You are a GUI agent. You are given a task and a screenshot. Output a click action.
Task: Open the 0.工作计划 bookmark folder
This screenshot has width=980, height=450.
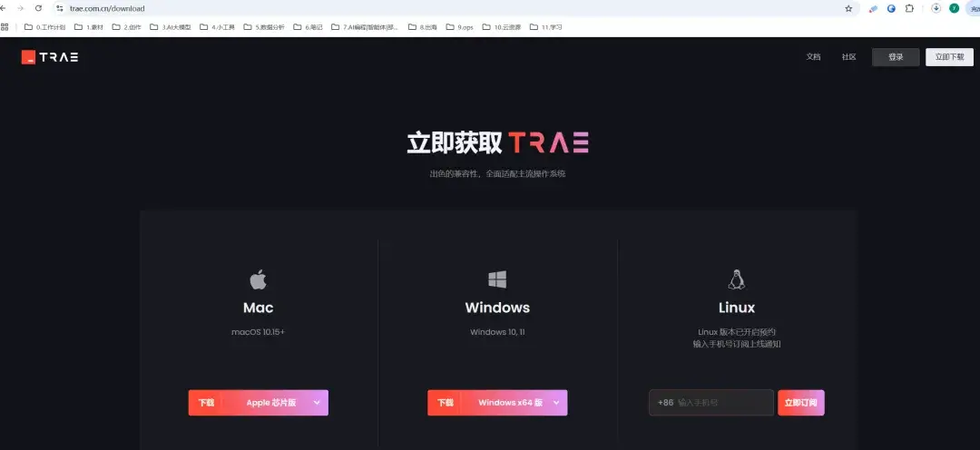pyautogui.click(x=44, y=27)
